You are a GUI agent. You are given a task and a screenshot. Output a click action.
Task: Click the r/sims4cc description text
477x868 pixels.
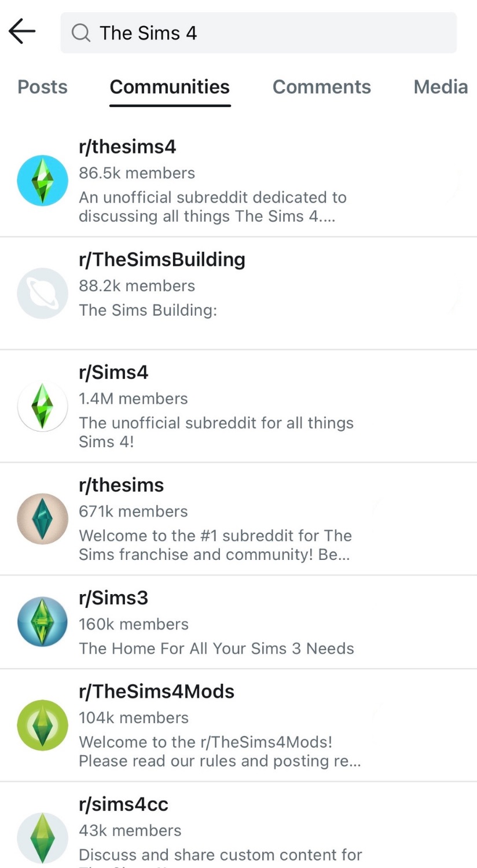point(221,855)
